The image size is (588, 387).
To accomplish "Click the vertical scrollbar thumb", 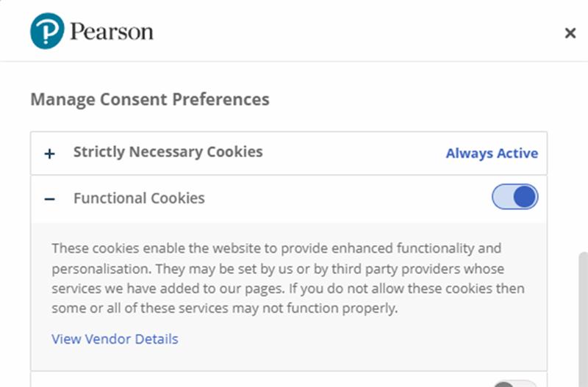I will point(584,316).
